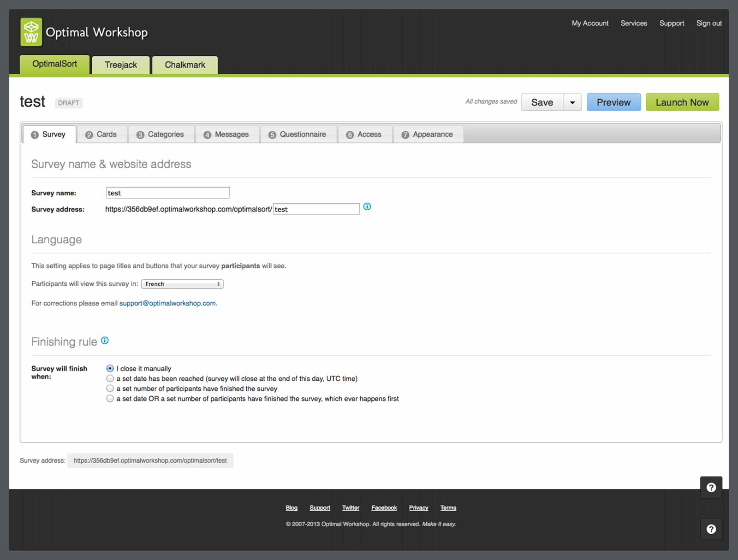This screenshot has height=560, width=738.
Task: Open the Services link in header
Action: tap(634, 23)
